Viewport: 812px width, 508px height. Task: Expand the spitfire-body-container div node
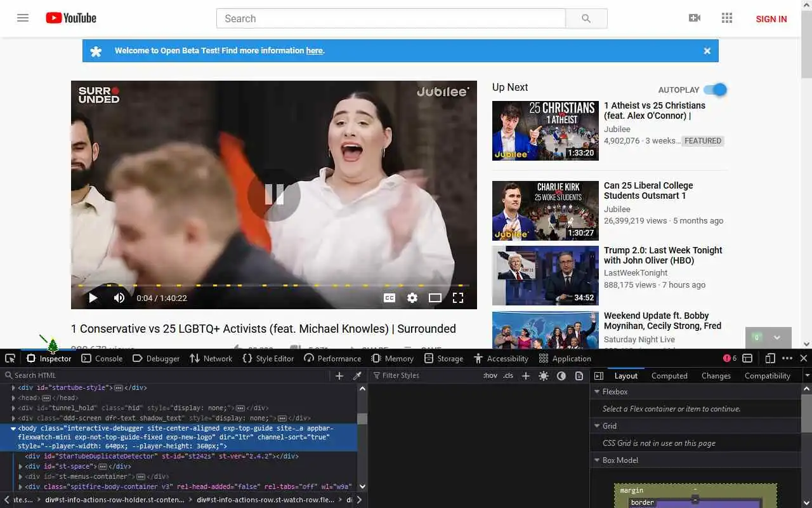tap(21, 486)
